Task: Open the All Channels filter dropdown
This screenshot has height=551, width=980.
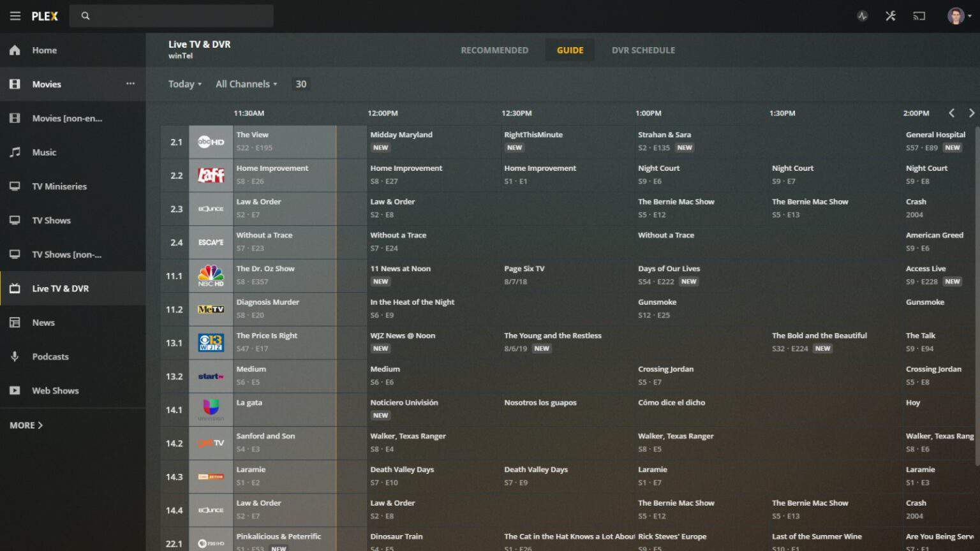Action: 246,84
